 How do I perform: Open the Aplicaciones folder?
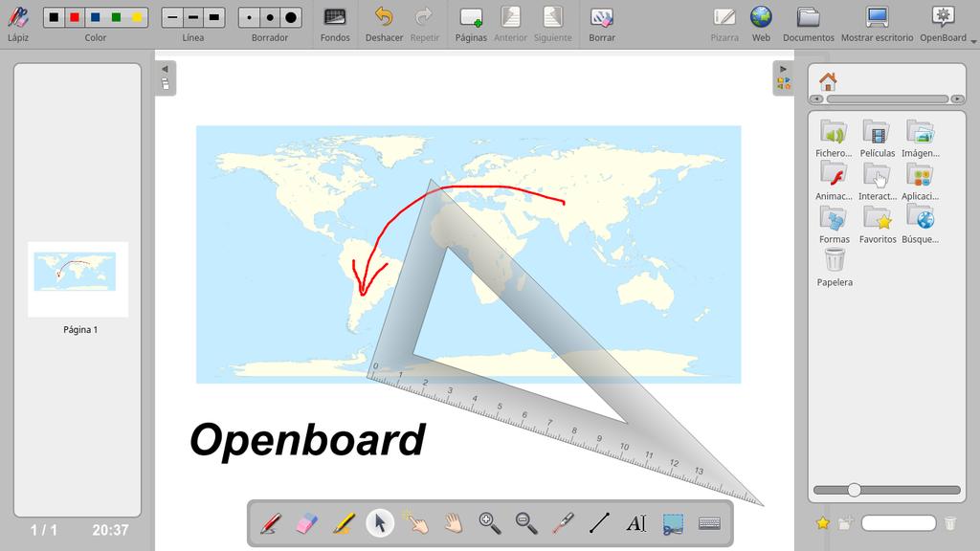tap(920, 181)
